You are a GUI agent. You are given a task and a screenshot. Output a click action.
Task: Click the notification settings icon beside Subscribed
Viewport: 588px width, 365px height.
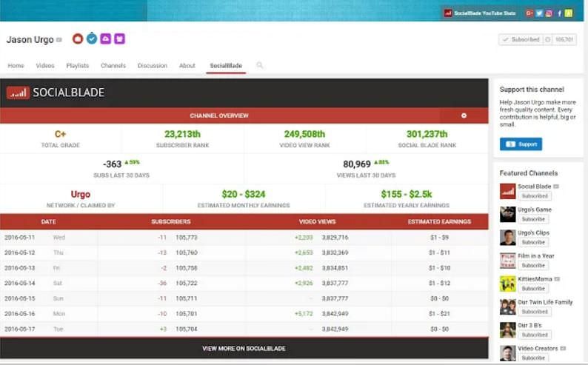(x=547, y=39)
